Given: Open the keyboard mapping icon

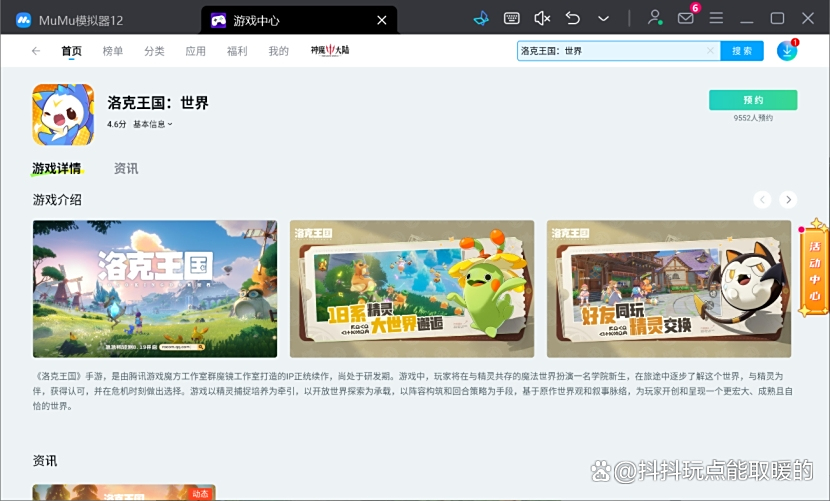Looking at the screenshot, I should coord(511,18).
